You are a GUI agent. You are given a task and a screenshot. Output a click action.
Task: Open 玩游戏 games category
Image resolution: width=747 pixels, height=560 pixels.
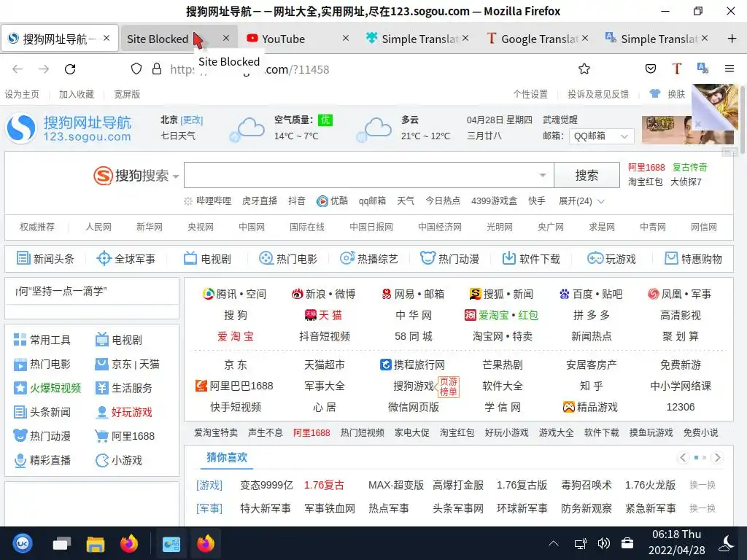tap(612, 259)
